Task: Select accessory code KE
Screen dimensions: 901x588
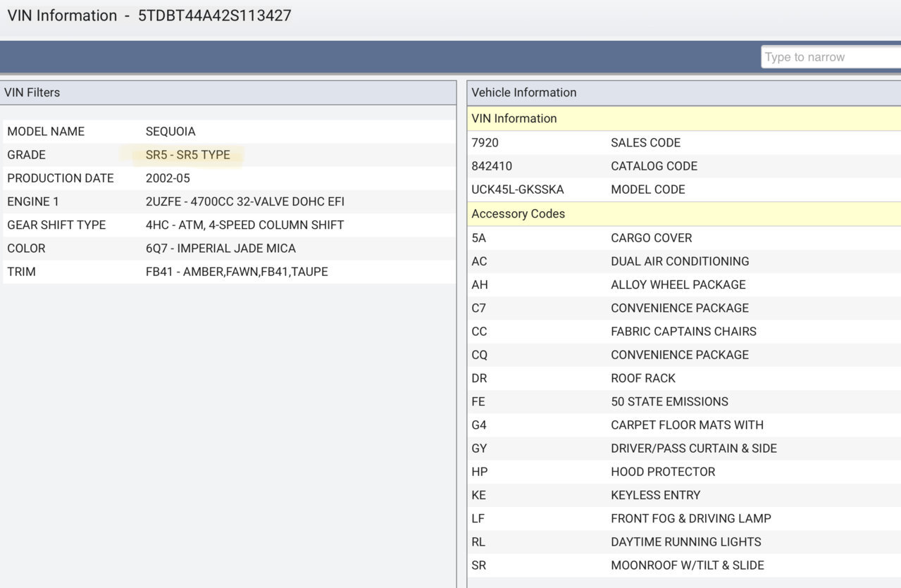Action: tap(479, 494)
